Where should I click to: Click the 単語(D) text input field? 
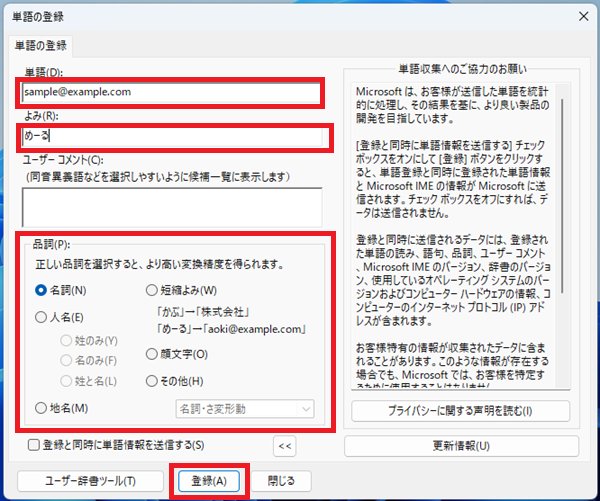click(170, 92)
